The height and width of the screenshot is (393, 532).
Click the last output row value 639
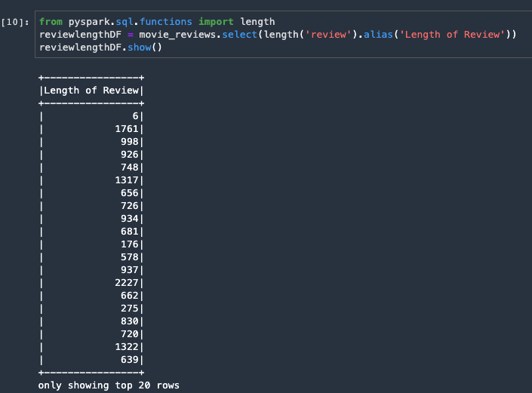click(130, 360)
